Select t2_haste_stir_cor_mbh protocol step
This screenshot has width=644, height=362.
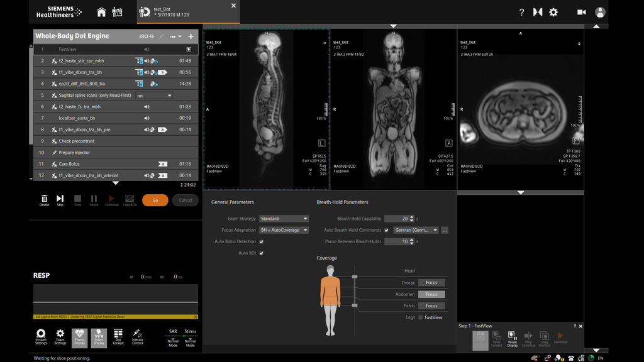[81, 61]
